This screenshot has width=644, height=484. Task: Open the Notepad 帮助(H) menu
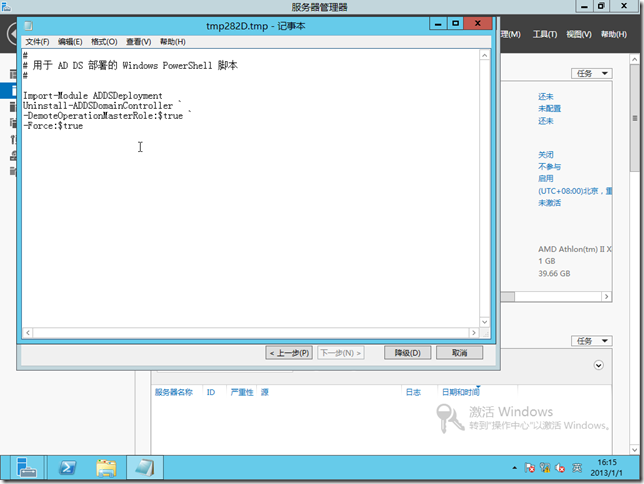click(x=172, y=42)
